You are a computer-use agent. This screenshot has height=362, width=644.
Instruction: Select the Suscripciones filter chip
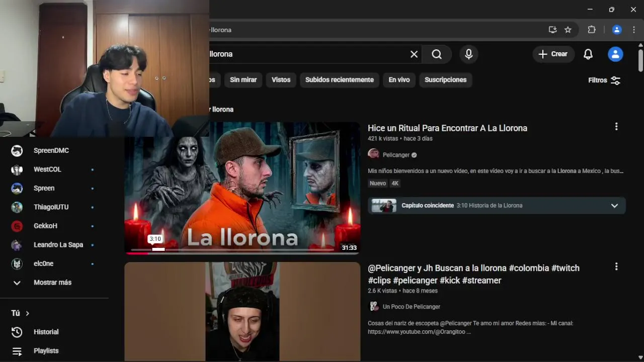click(x=445, y=80)
